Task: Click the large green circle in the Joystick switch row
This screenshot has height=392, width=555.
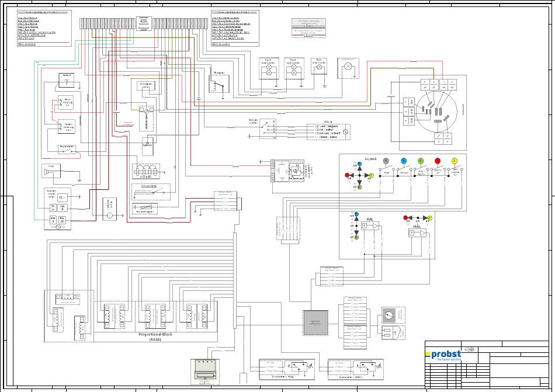Action: coord(421,161)
